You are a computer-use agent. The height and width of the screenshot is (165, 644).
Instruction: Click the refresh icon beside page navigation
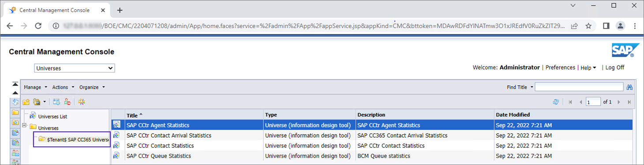click(x=556, y=102)
